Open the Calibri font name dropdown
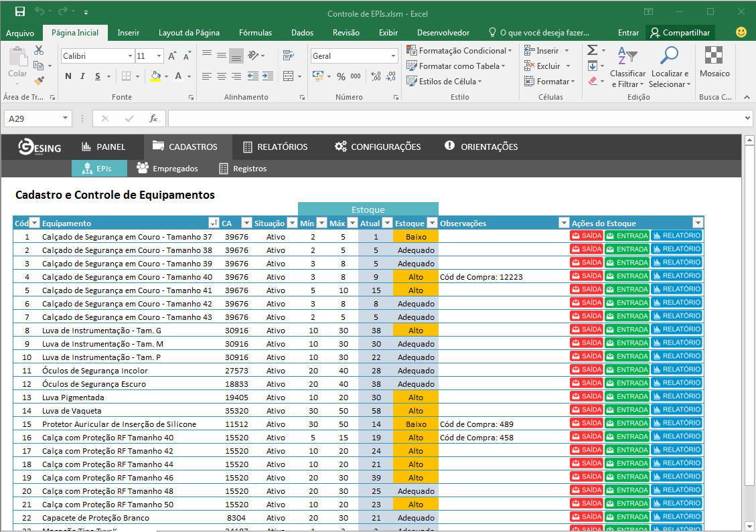Viewport: 756px width, 532px height. point(130,56)
